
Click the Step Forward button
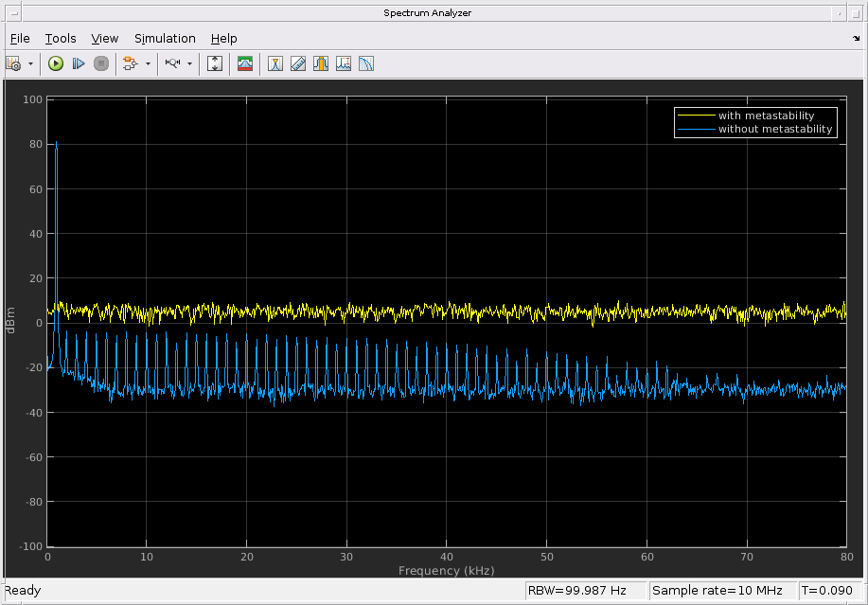click(79, 63)
